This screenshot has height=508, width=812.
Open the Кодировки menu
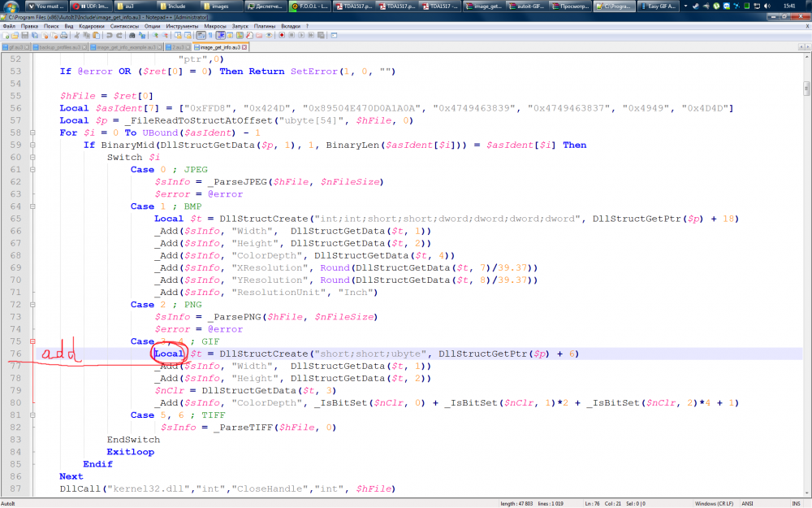[x=92, y=26]
